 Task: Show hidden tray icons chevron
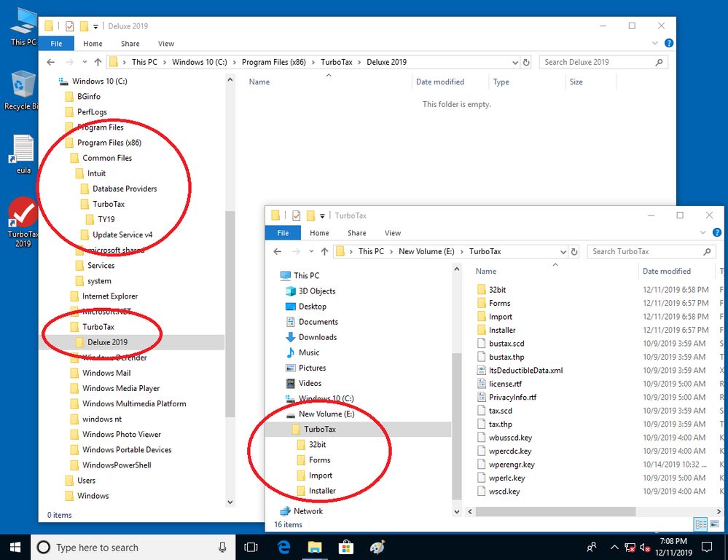[614, 548]
